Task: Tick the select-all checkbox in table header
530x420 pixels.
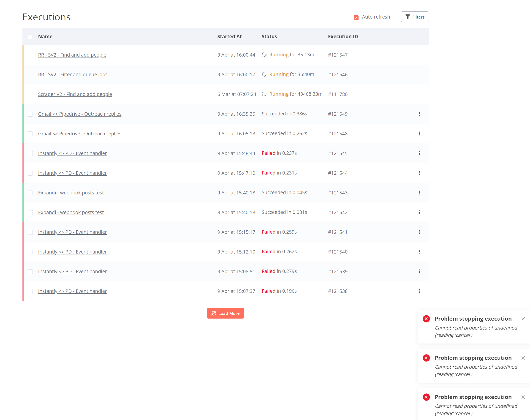Action: coord(30,37)
